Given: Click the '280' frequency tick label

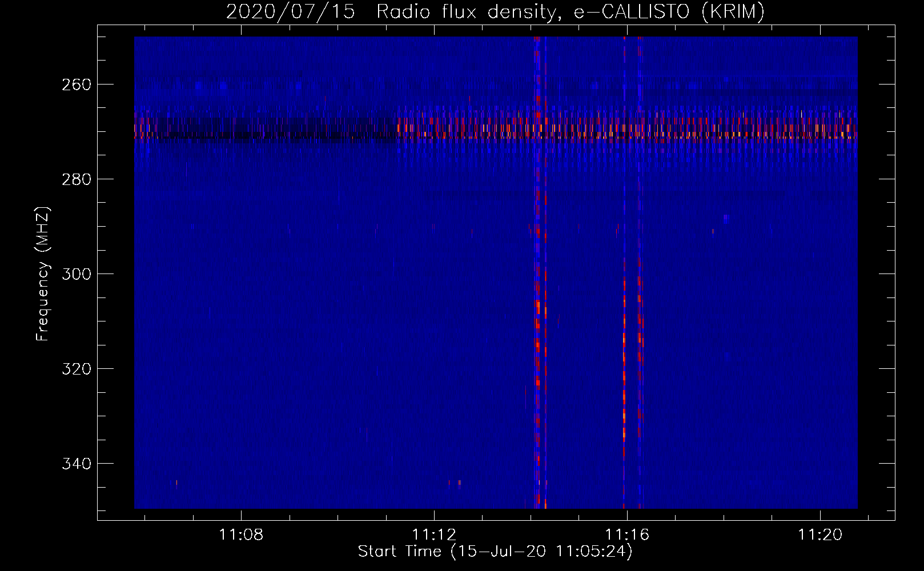Looking at the screenshot, I should [x=77, y=179].
